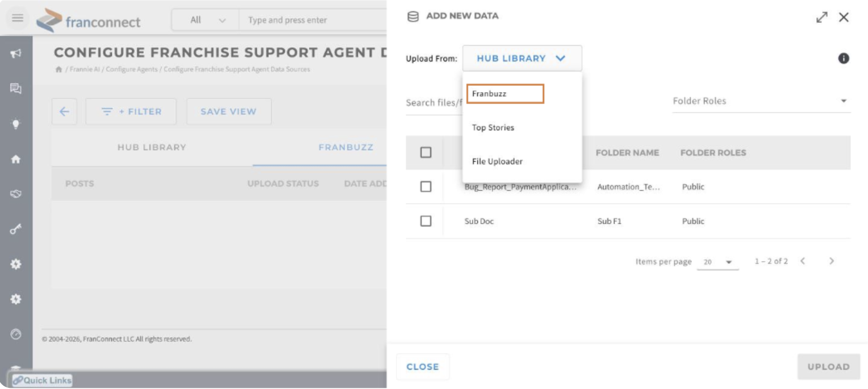Go to next page of results
The width and height of the screenshot is (868, 389).
(832, 261)
